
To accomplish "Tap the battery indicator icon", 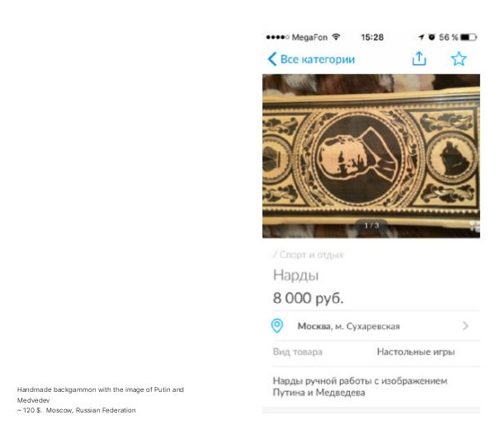I will click(469, 37).
